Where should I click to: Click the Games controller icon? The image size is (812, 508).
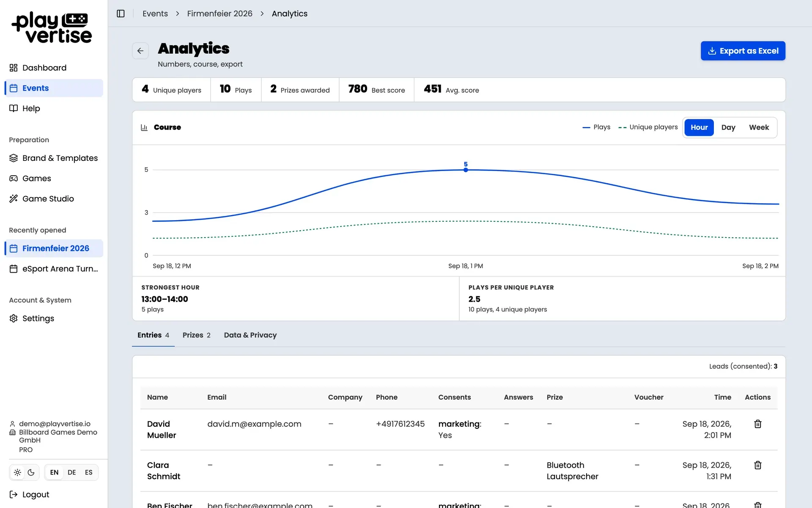(14, 178)
